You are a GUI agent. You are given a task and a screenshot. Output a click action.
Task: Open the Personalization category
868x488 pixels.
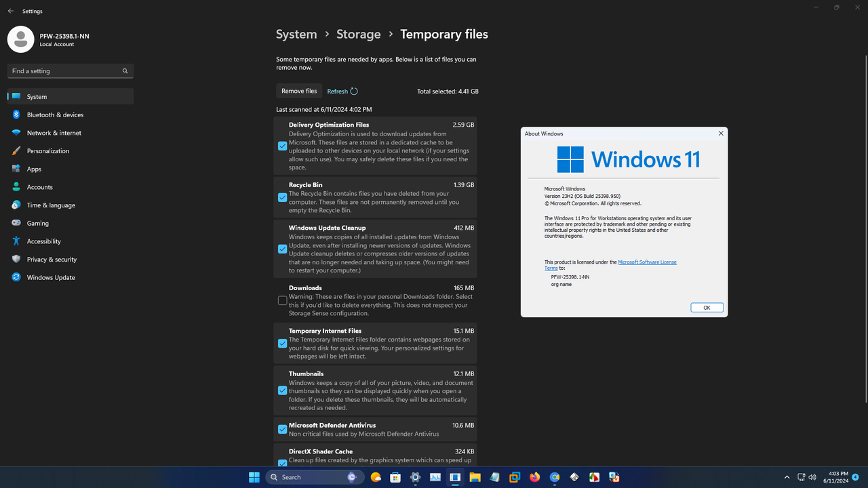tap(71, 150)
